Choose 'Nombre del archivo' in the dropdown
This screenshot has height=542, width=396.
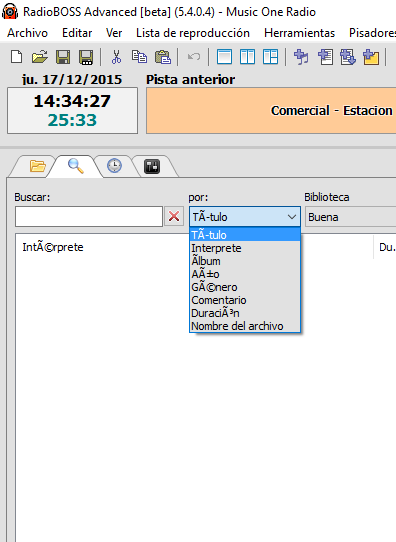[x=245, y=326]
